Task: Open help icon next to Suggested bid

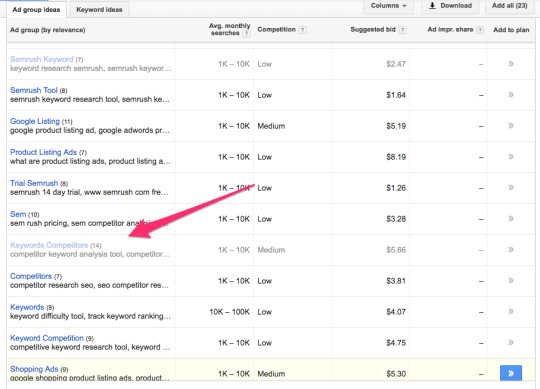Action: pos(402,30)
